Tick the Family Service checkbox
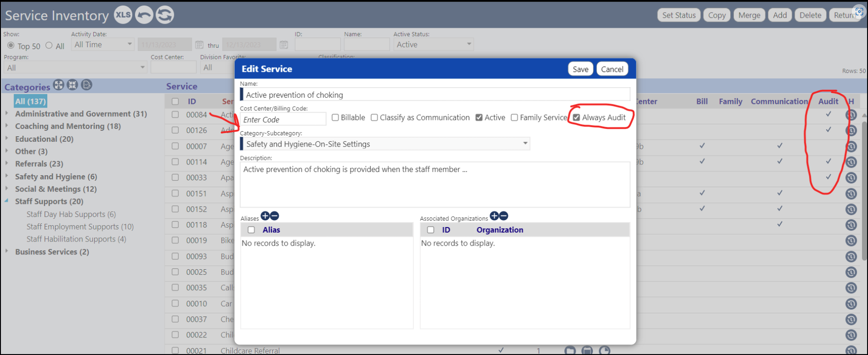The height and width of the screenshot is (355, 868). 514,118
